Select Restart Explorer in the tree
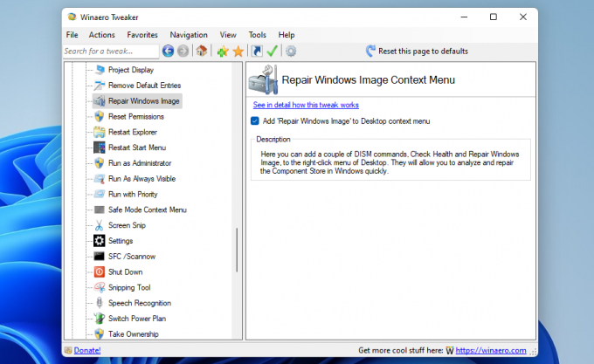Viewport: 594px width, 364px height. tap(133, 132)
